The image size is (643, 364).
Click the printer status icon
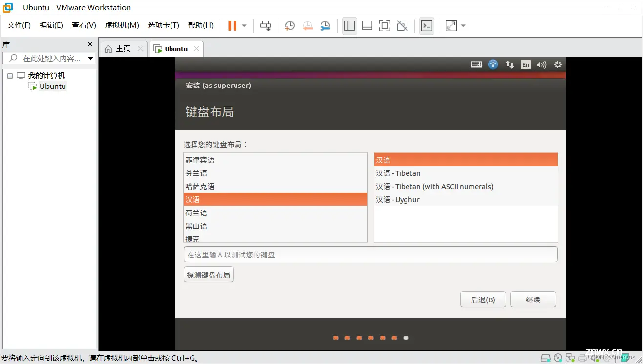coord(581,358)
